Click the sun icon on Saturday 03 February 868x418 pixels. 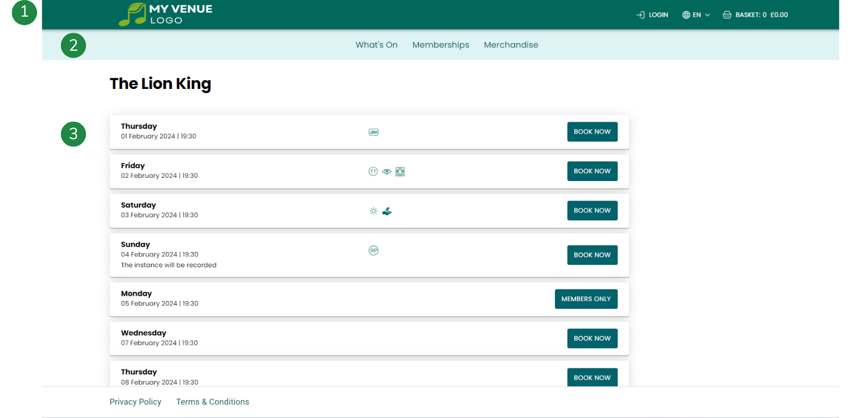click(373, 211)
